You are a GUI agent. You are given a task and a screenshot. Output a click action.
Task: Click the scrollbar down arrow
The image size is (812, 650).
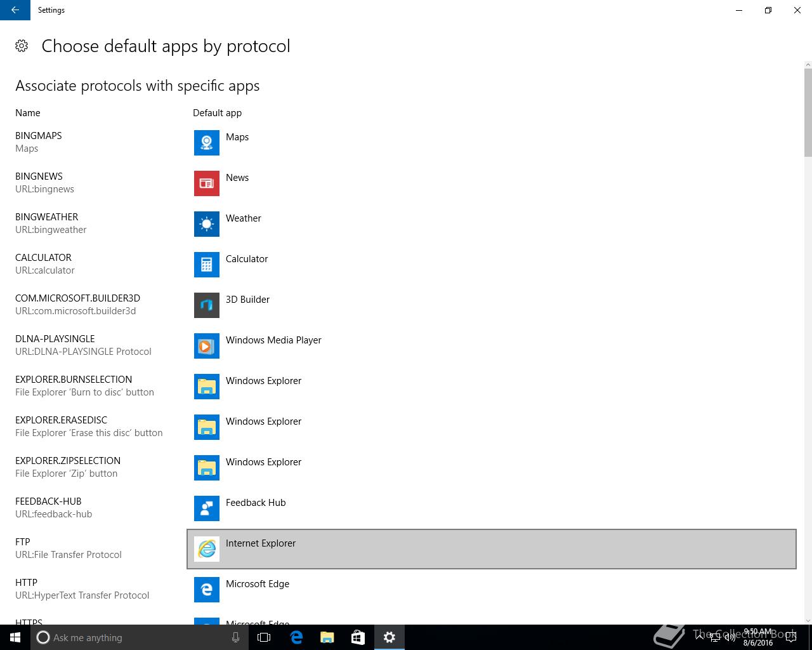[x=808, y=620]
